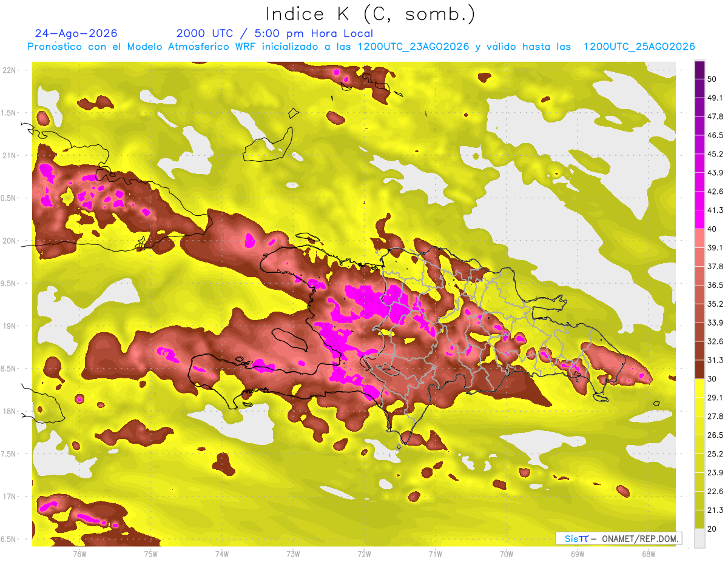Select the '36.5' colorbar value
Viewport: 728px width, 562px height.
click(715, 286)
